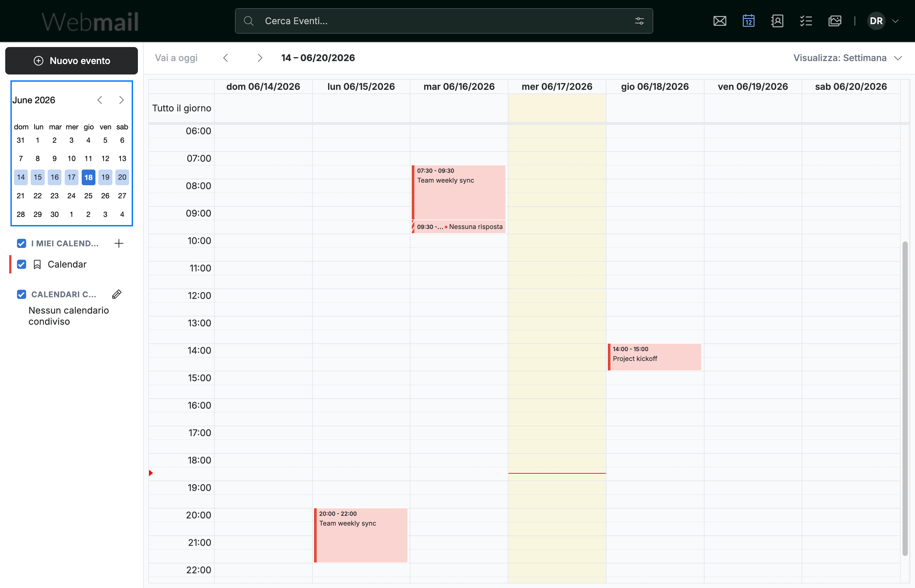This screenshot has width=915, height=588.
Task: Click the mar 06/16/2026 column header
Action: point(459,87)
